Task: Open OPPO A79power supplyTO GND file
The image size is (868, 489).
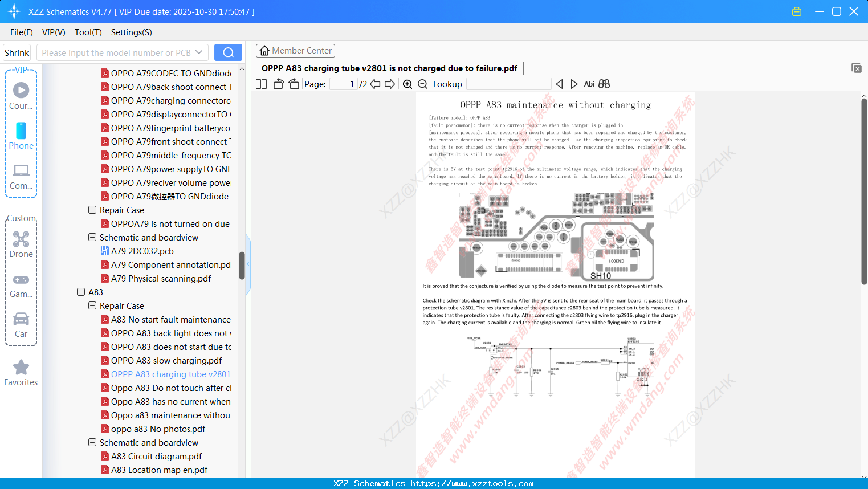Action: pos(166,169)
